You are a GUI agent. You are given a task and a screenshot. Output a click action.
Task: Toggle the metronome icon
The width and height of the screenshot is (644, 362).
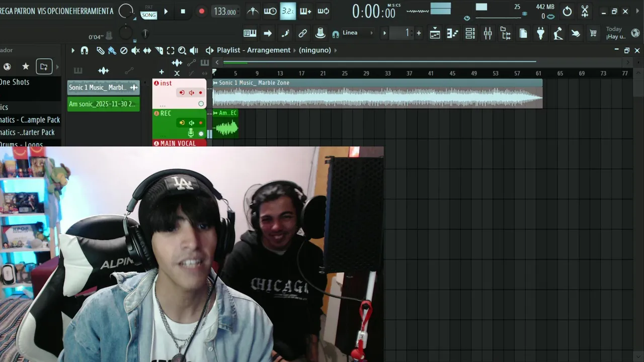coord(253,11)
